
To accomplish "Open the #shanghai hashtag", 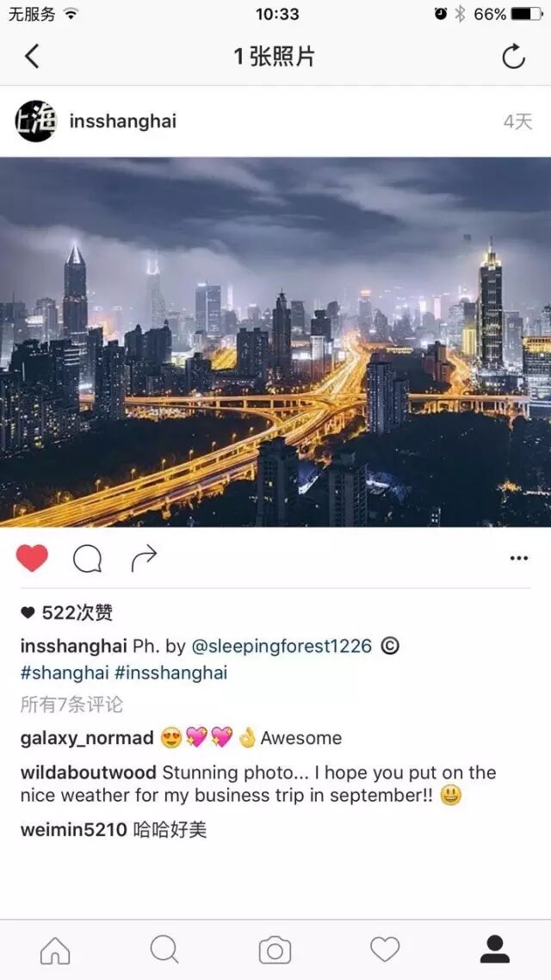I will pos(65,673).
